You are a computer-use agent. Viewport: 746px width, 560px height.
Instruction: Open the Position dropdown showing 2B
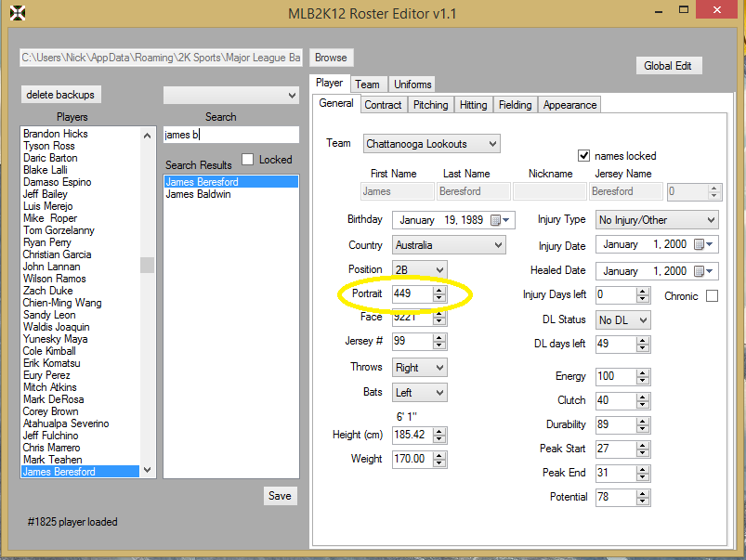[x=419, y=269]
